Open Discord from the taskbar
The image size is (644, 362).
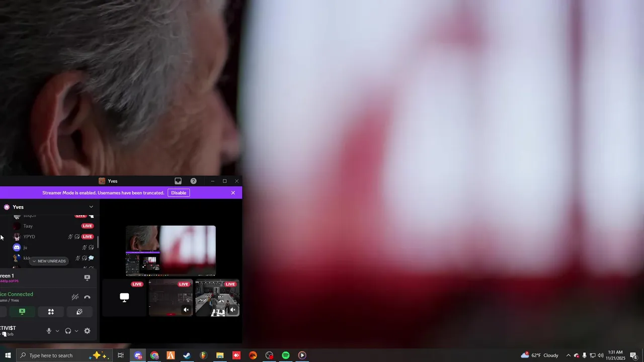(x=138, y=355)
